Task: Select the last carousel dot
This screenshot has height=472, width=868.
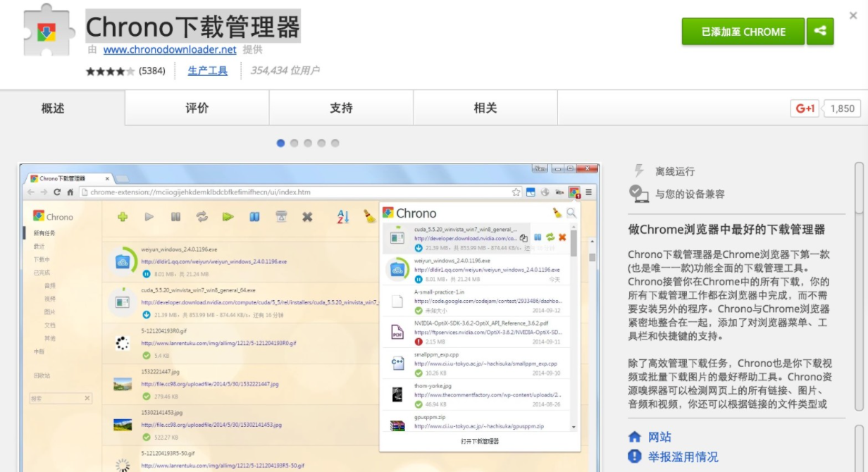Action: click(335, 143)
